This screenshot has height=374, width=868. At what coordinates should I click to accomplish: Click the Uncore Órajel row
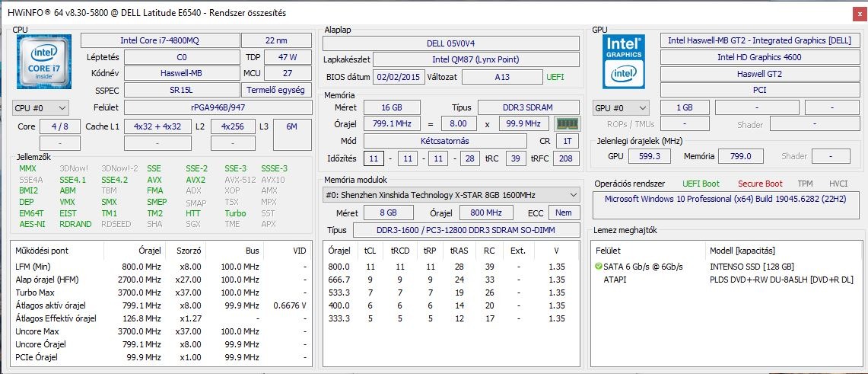161,344
